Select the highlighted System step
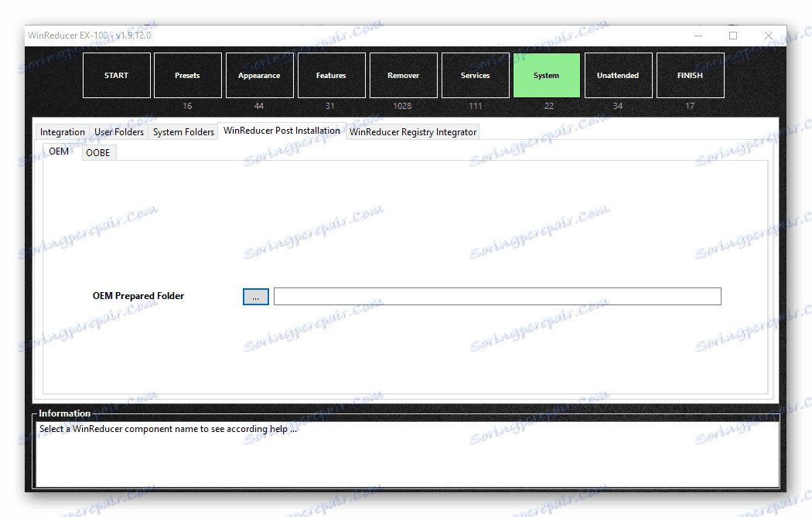812x517 pixels. point(546,75)
